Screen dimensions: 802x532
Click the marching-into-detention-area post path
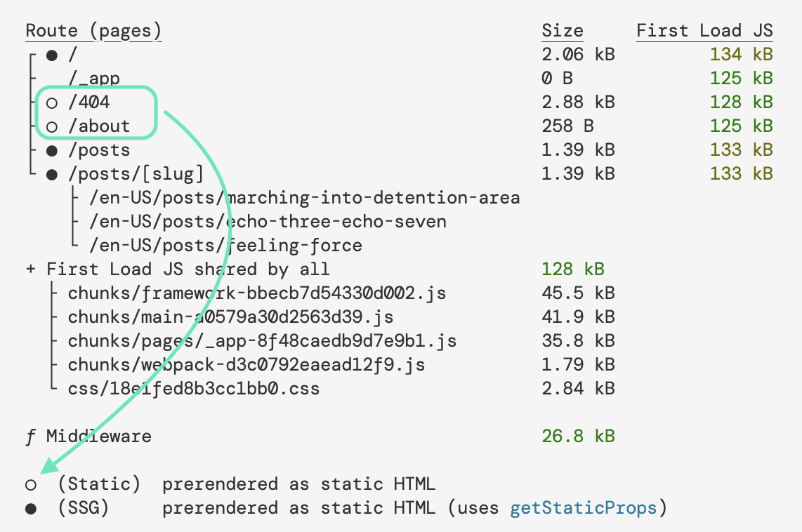[x=305, y=198]
